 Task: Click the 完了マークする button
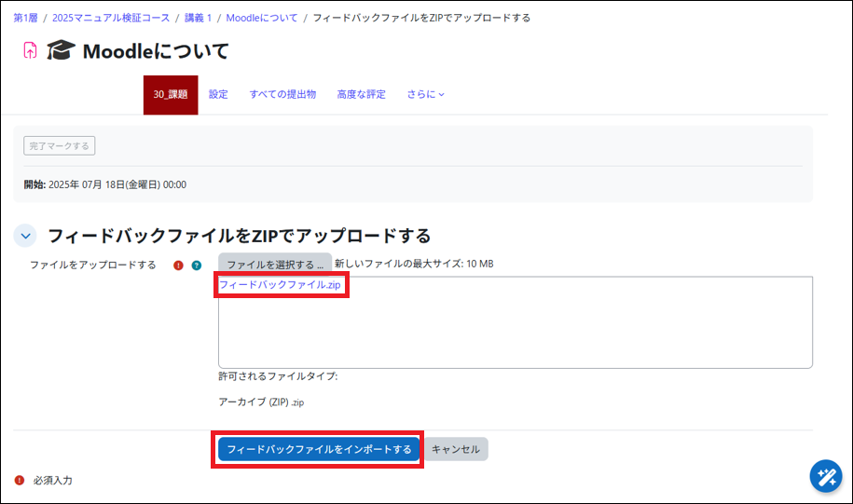pyautogui.click(x=60, y=145)
